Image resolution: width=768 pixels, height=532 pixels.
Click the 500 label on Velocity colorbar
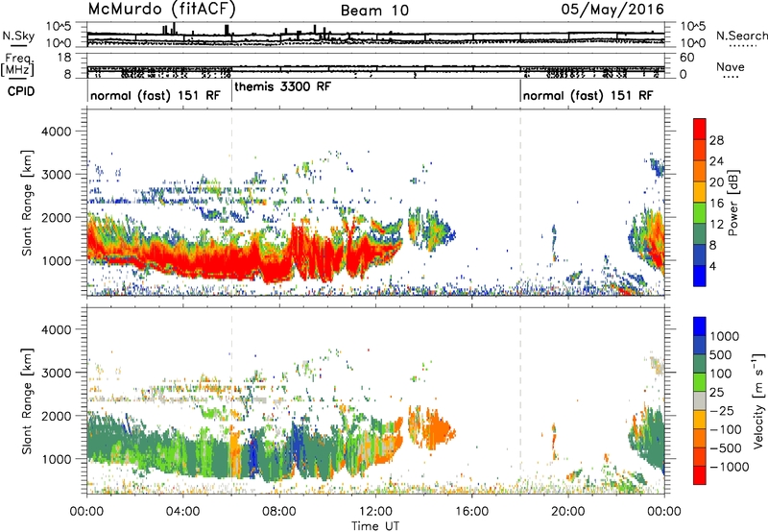click(x=721, y=354)
